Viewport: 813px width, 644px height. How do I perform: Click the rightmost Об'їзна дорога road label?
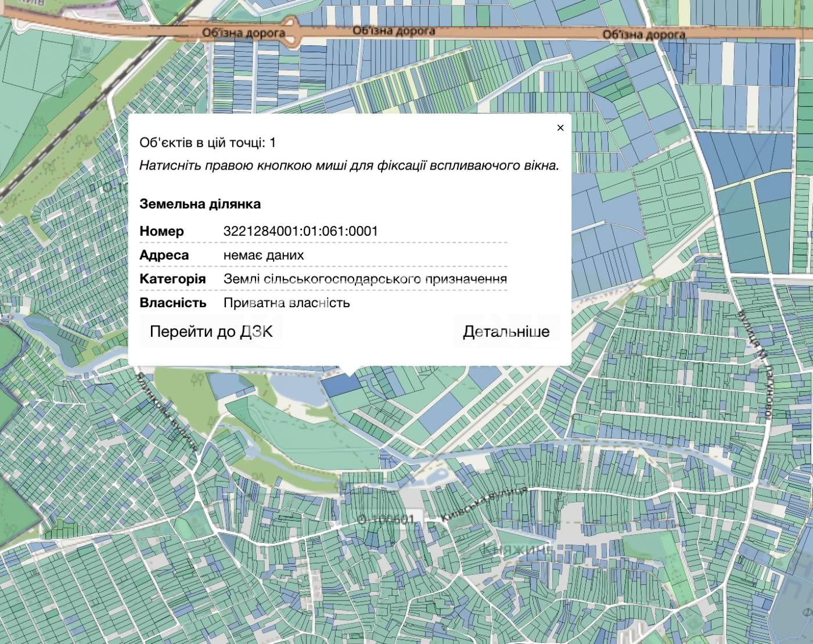pos(643,34)
